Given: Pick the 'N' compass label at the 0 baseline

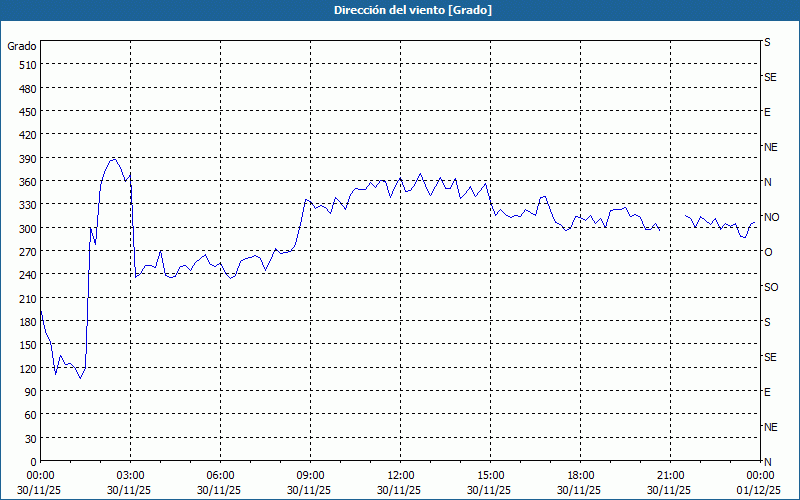Looking at the screenshot, I should tap(767, 462).
